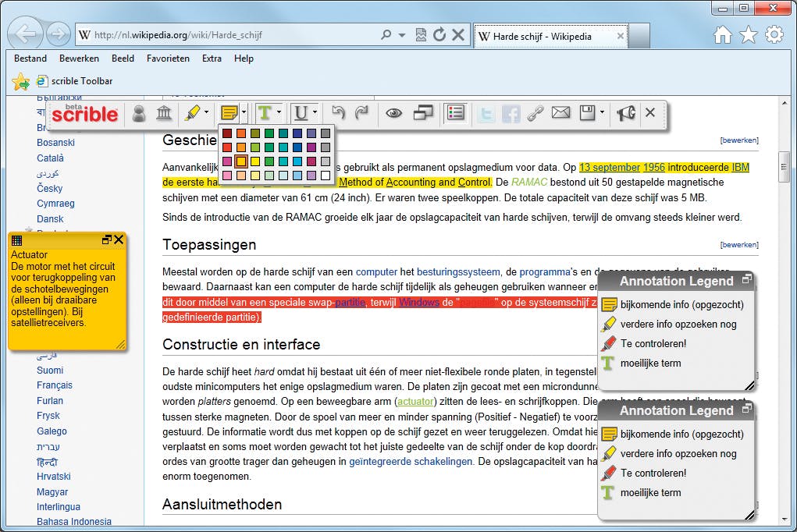Click the megaphone feedback icon
The height and width of the screenshot is (532, 797).
click(x=626, y=113)
